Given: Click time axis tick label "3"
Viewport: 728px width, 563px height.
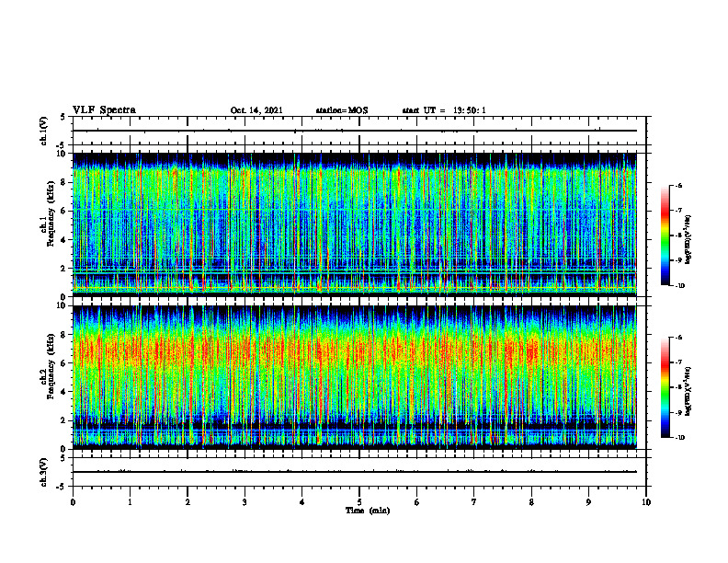Looking at the screenshot, I should (245, 502).
